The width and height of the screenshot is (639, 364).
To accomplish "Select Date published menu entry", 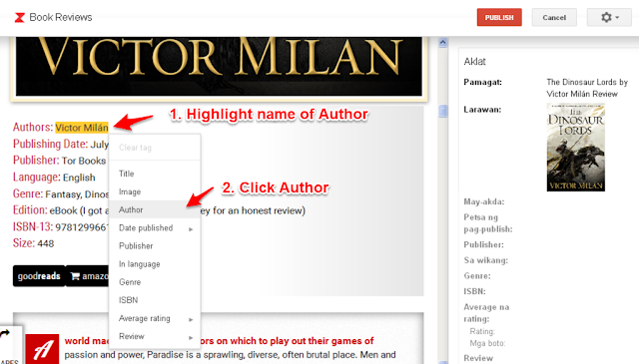I will pyautogui.click(x=155, y=228).
